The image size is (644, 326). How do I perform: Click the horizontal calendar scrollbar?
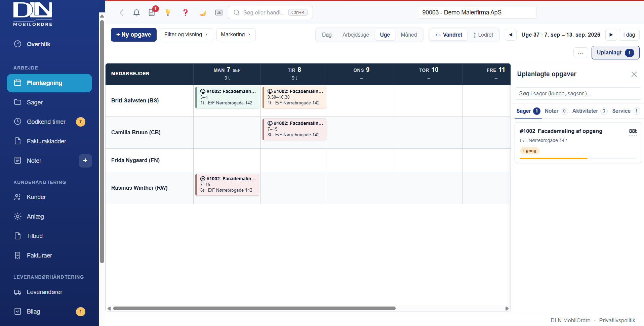tap(254, 308)
